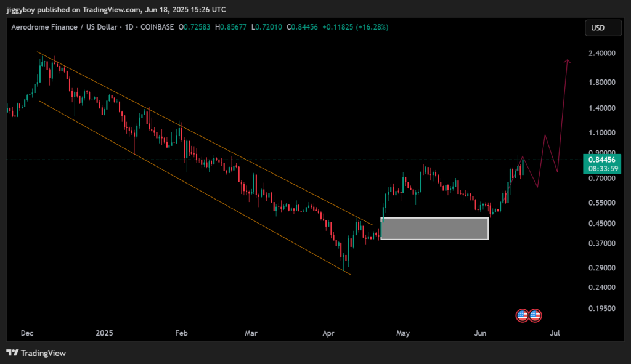The height and width of the screenshot is (364, 631).
Task: Click the Aerodrome Finance / US Dollar symbol title
Action: pyautogui.click(x=64, y=27)
